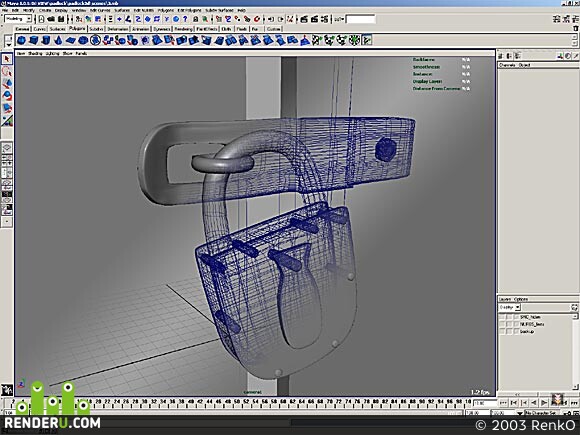Toggle visibility box of NURBS layer

coord(502,324)
